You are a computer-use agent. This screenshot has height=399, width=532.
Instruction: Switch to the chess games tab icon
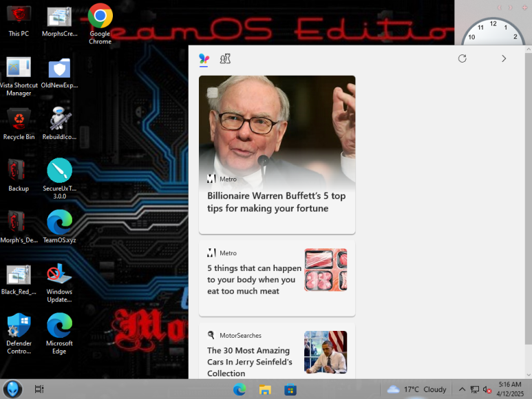[225, 58]
